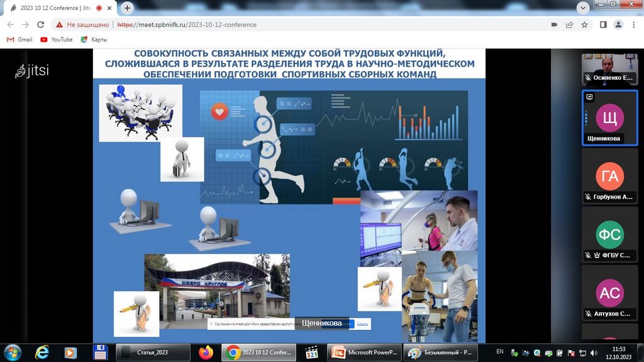Click the camera permission icon in address bar
The width and height of the screenshot is (644, 362).
pyautogui.click(x=554, y=25)
